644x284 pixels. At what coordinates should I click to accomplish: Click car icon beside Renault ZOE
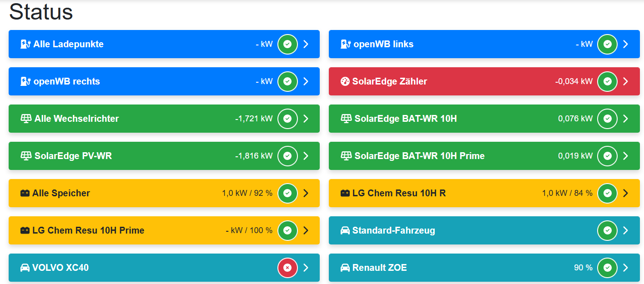(x=345, y=268)
